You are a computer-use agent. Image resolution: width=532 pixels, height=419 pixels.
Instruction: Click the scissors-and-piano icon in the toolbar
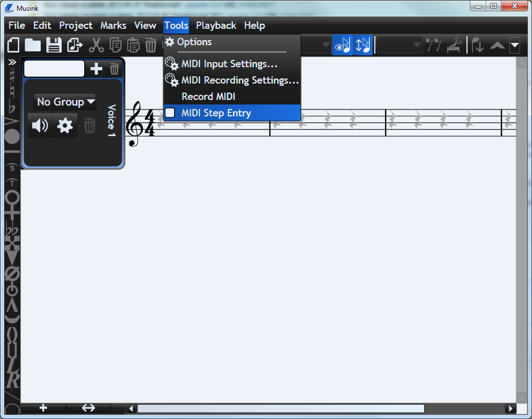click(x=453, y=45)
